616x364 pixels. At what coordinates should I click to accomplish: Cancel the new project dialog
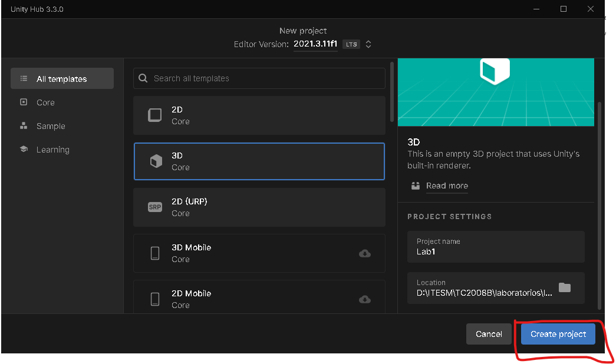pos(489,334)
